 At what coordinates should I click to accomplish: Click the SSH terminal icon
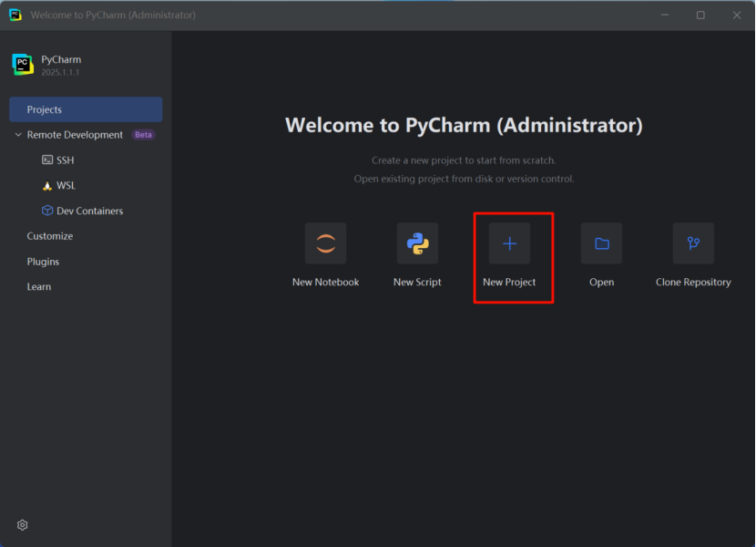[x=47, y=160]
